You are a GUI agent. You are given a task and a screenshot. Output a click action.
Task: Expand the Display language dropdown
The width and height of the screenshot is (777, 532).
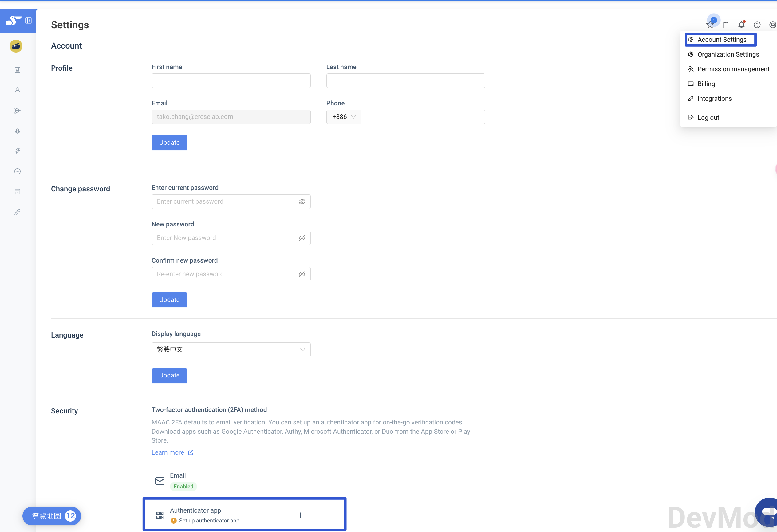coord(231,350)
